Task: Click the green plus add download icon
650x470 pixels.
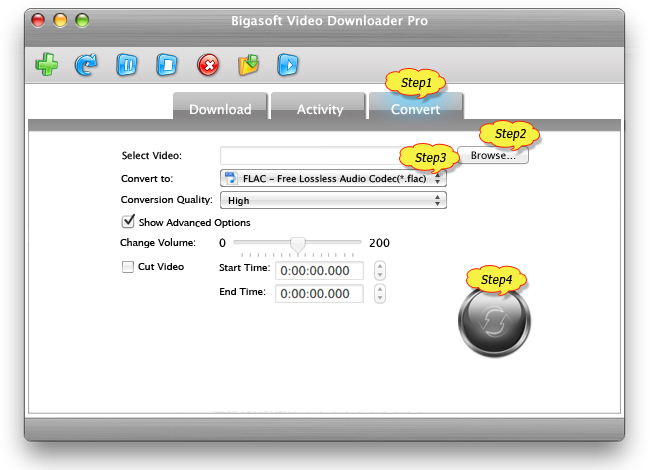Action: coord(47,65)
